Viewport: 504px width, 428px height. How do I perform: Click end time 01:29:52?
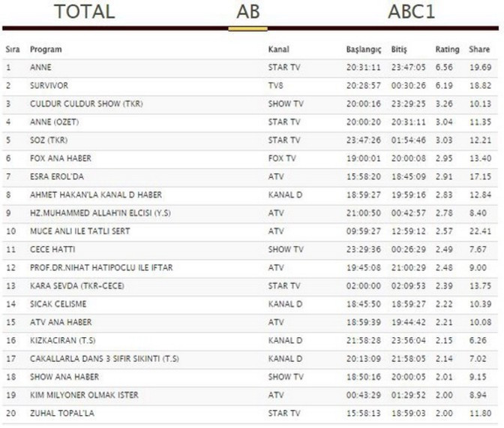coord(408,395)
